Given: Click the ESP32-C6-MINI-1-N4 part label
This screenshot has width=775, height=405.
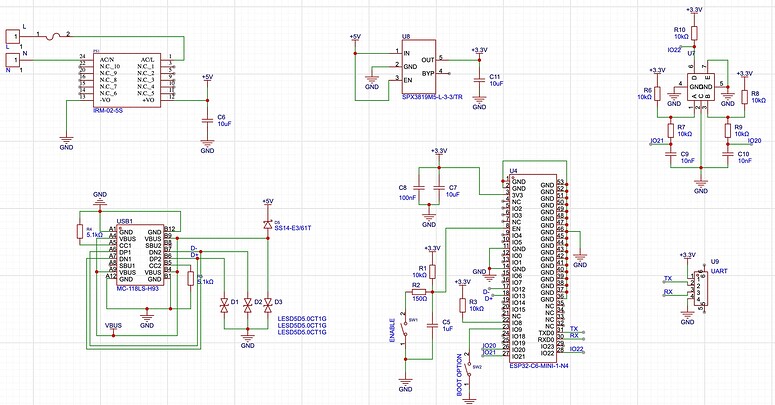Looking at the screenshot, I should point(539,366).
